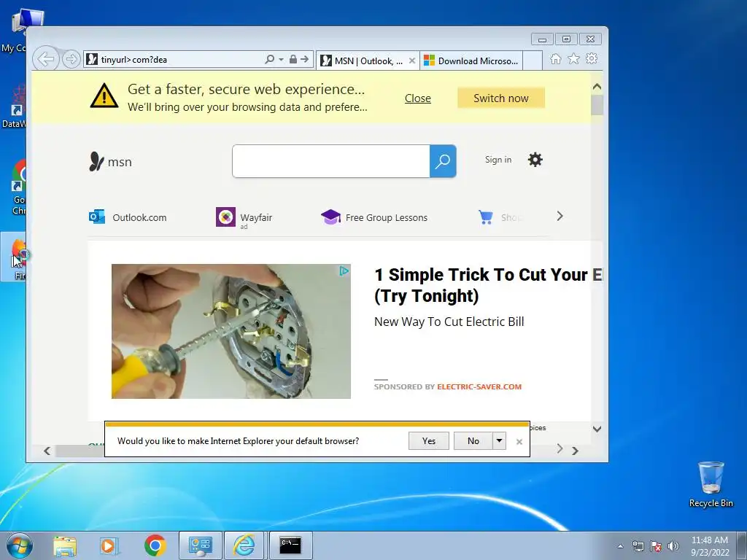Viewport: 747px width, 560px height.
Task: Show hidden system tray icons
Action: [x=620, y=546]
